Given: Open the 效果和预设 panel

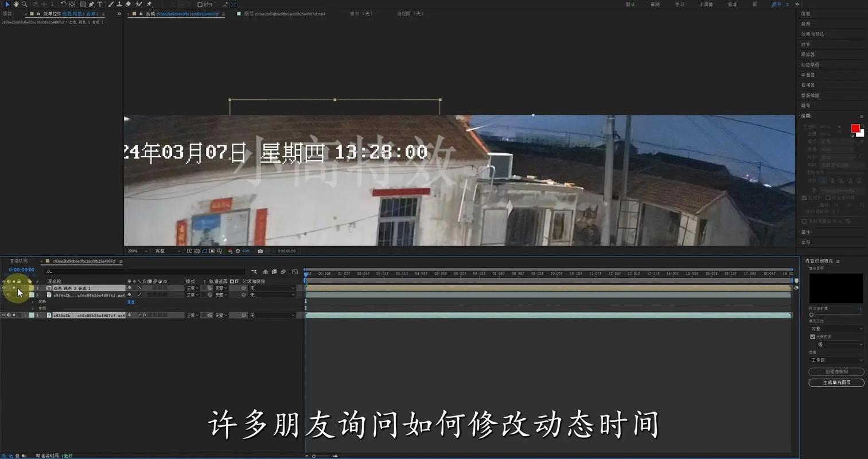Looking at the screenshot, I should (814, 34).
